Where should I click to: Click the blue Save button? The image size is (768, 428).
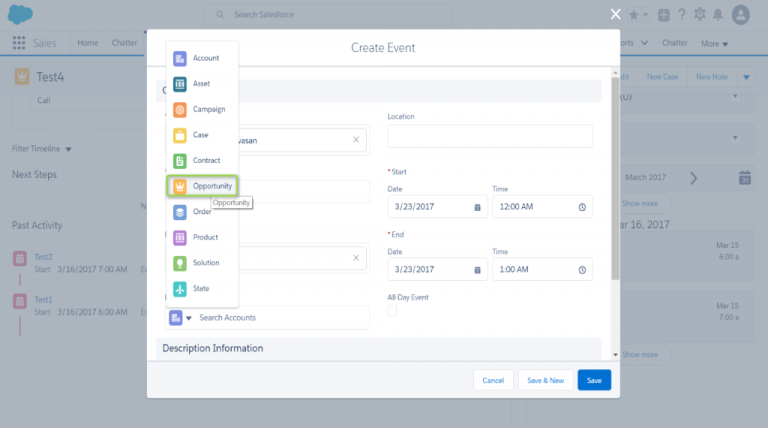594,380
